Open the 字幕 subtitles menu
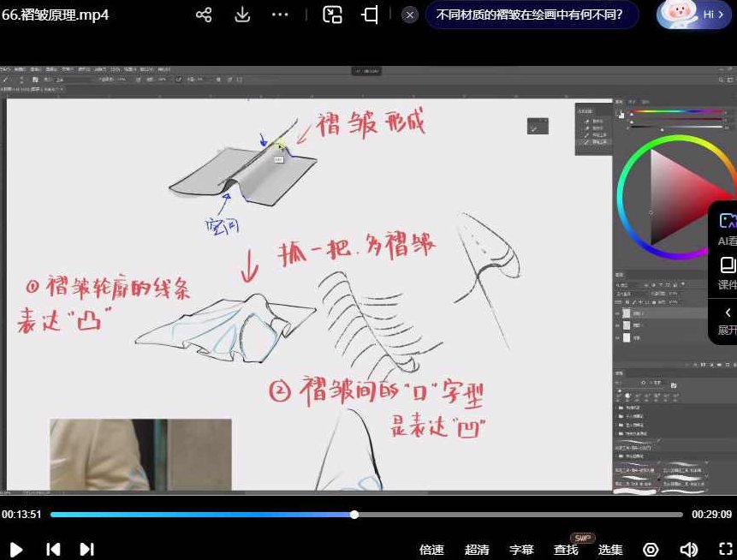 pyautogui.click(x=521, y=550)
